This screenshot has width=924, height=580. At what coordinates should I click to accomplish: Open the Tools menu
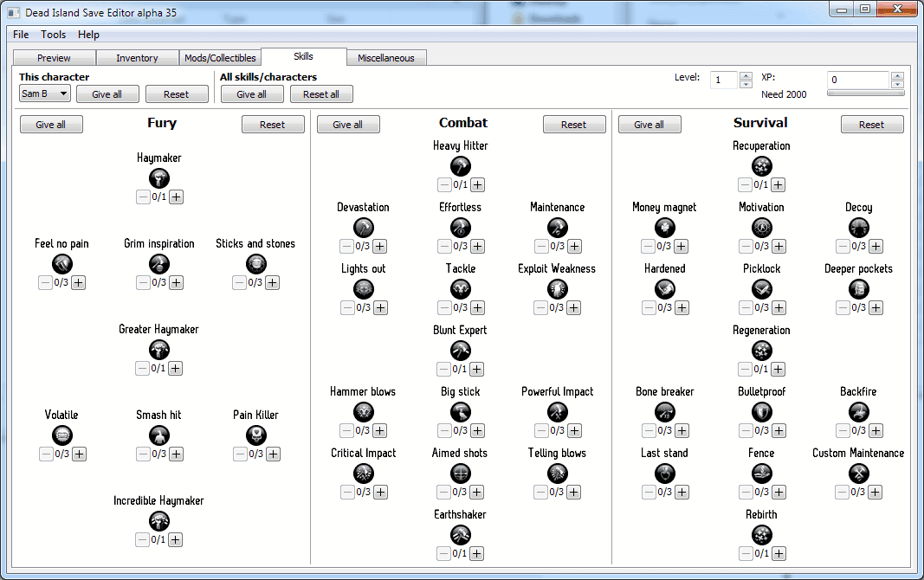54,35
